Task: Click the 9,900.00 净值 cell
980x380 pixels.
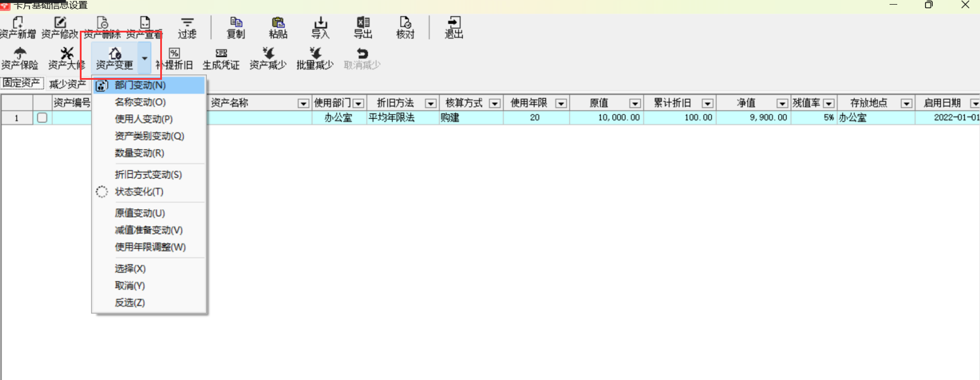Action: pyautogui.click(x=754, y=118)
